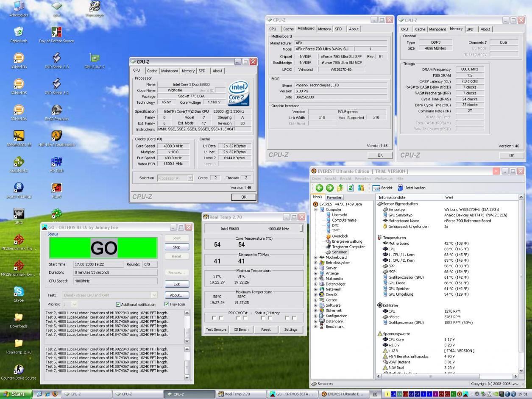Launch Half-Life 2 Deathmatch icon
Image resolution: width=532 pixels, height=399 pixels.
click(x=56, y=138)
